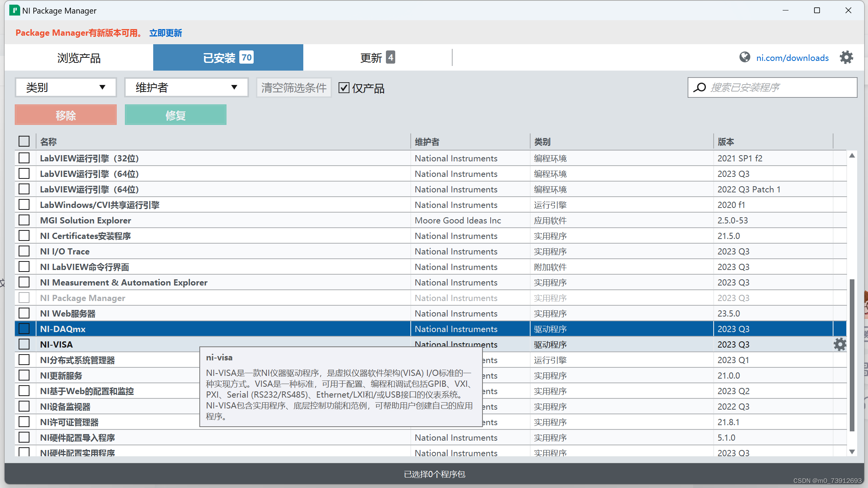Click the 立即更新 link
Viewport: 868px width, 488px height.
click(166, 33)
